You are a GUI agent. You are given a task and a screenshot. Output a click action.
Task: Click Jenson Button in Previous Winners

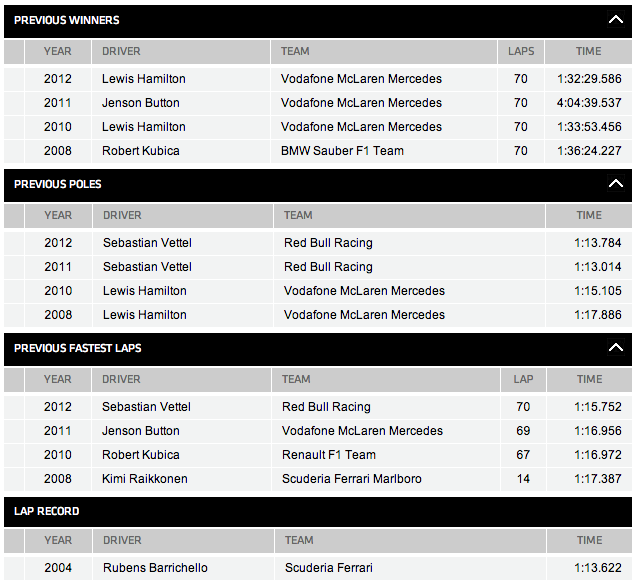141,103
